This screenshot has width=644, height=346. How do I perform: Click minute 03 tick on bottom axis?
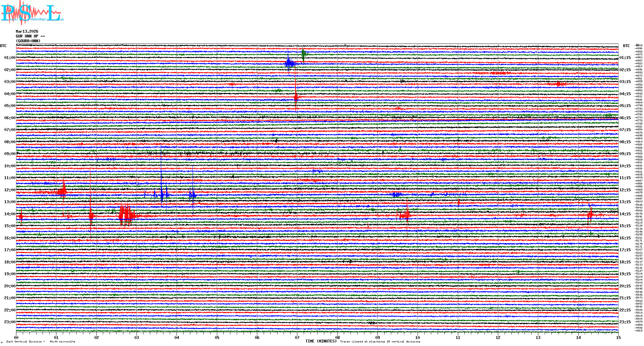pyautogui.click(x=137, y=338)
